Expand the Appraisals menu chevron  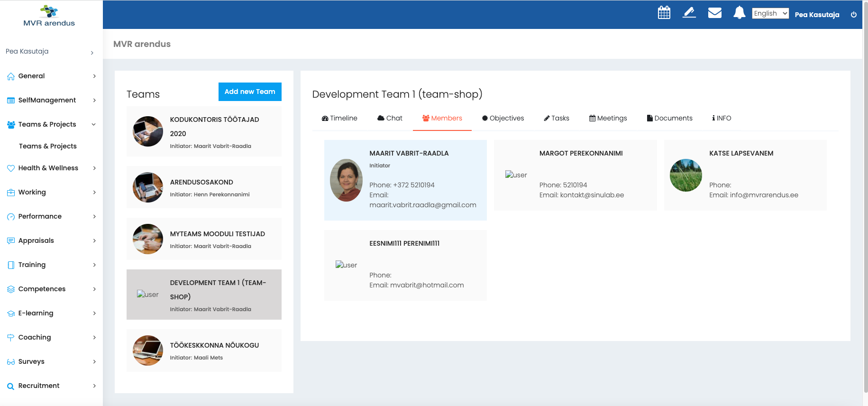(94, 240)
